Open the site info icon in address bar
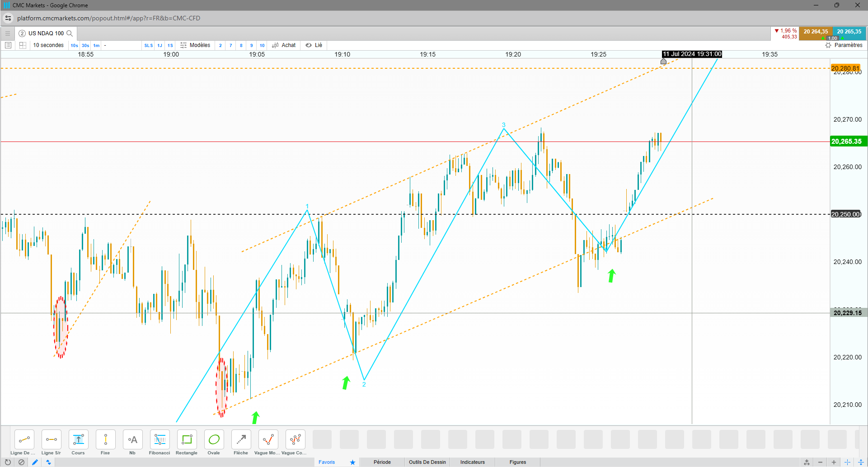The image size is (868, 467). coord(8,18)
